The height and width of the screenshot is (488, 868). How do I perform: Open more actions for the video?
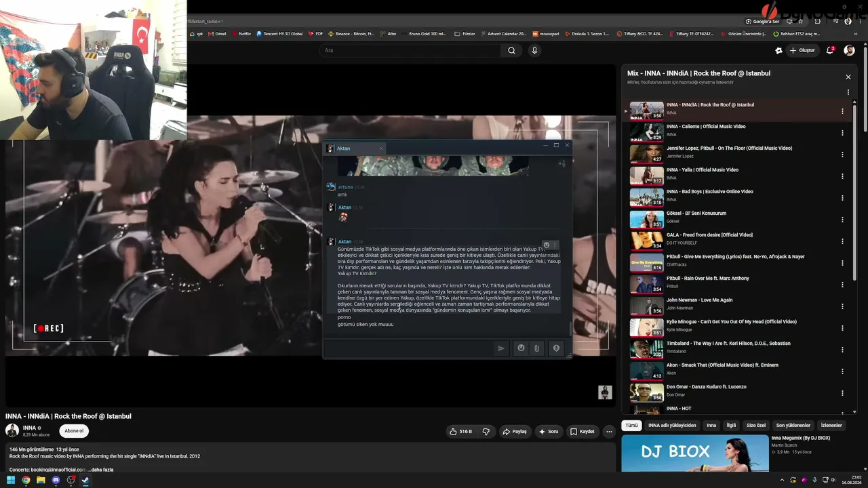click(609, 431)
